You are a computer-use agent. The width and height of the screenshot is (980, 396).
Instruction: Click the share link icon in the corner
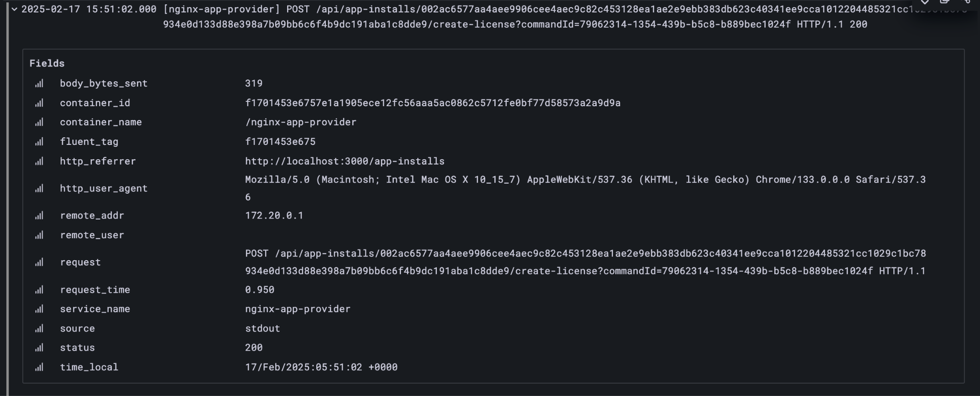967,3
